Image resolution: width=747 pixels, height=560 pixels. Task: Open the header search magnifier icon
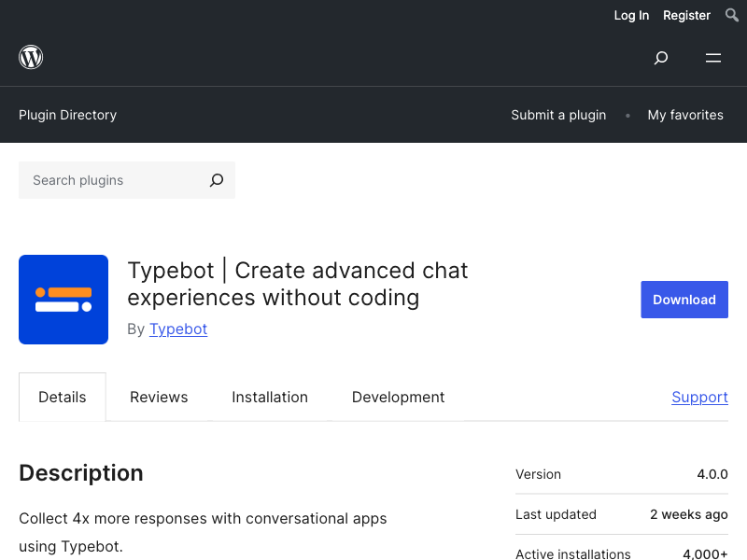[661, 58]
